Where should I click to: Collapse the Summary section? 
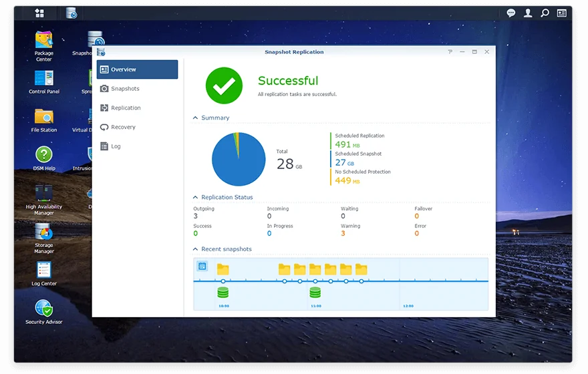[x=196, y=118]
